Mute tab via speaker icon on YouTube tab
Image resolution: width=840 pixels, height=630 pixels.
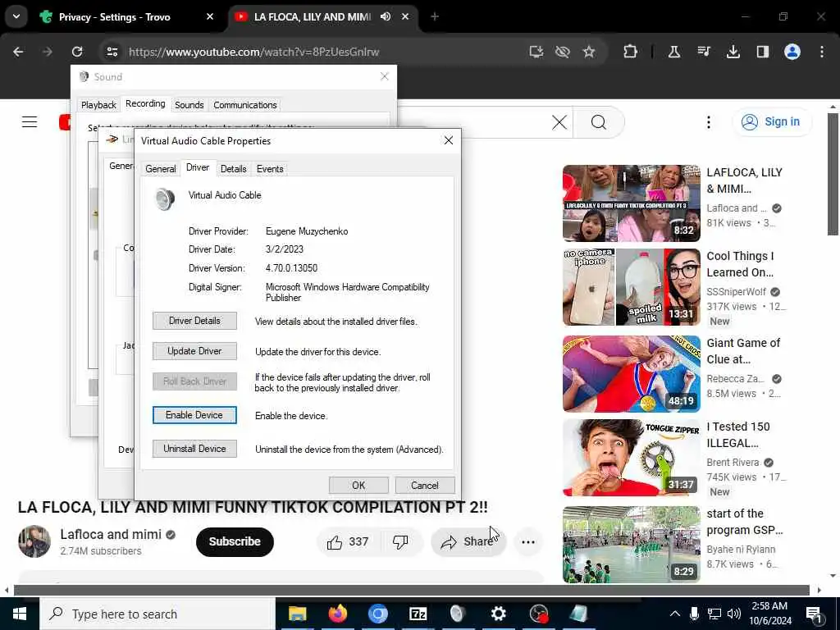tap(386, 16)
